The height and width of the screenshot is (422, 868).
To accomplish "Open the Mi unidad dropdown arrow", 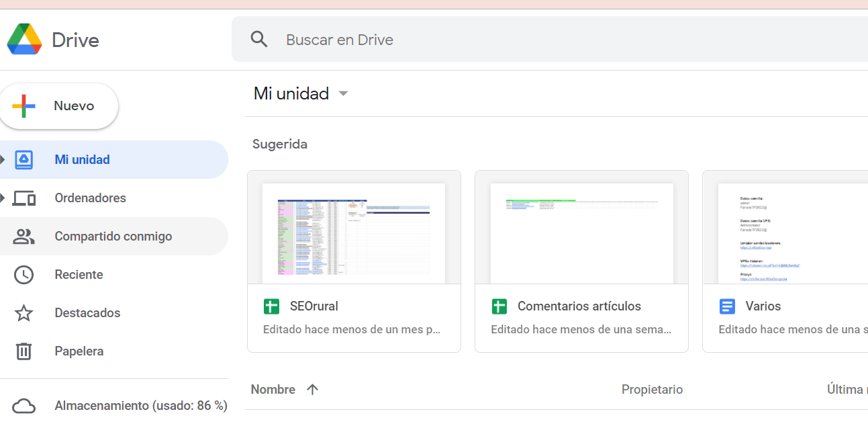I will tap(343, 93).
